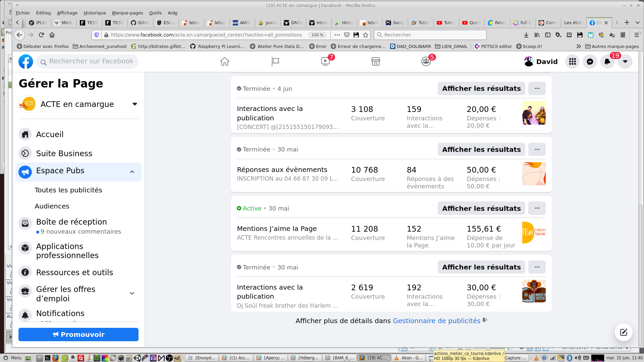Open Facebook Home icon in top navigation

pos(225,61)
